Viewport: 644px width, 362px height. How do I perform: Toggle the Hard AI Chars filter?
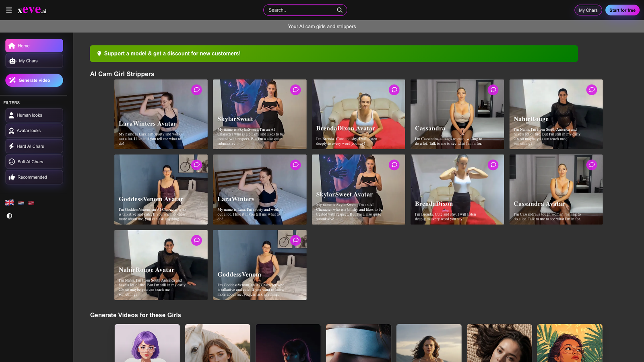[34, 146]
